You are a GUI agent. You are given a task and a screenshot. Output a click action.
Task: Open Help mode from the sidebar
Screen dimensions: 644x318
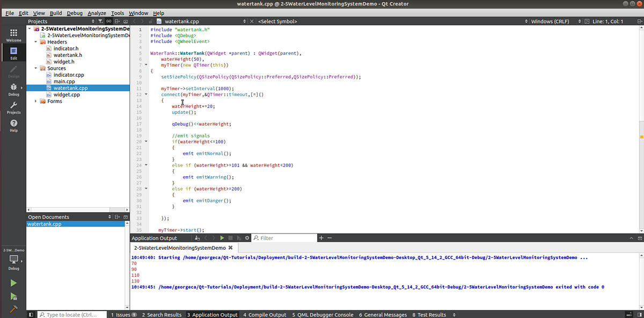(13, 125)
